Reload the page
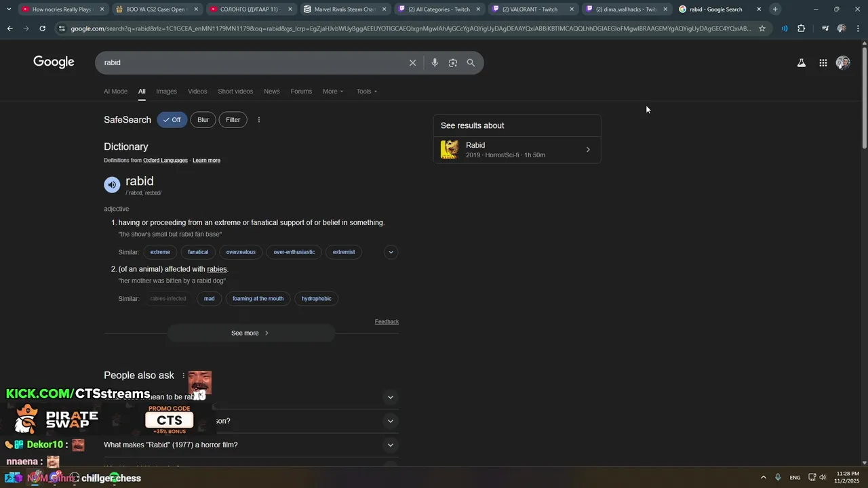The height and width of the screenshot is (488, 868). (42, 28)
